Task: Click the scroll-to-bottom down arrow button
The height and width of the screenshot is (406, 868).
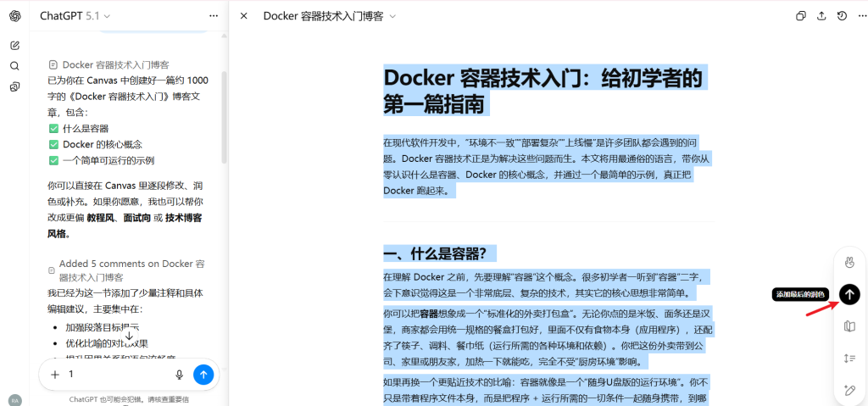Action: (129, 336)
